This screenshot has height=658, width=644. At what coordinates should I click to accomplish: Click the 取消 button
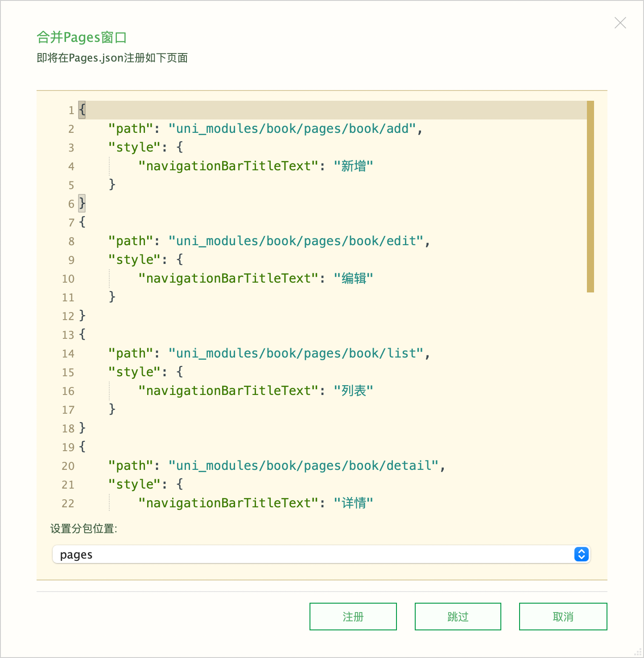click(563, 617)
